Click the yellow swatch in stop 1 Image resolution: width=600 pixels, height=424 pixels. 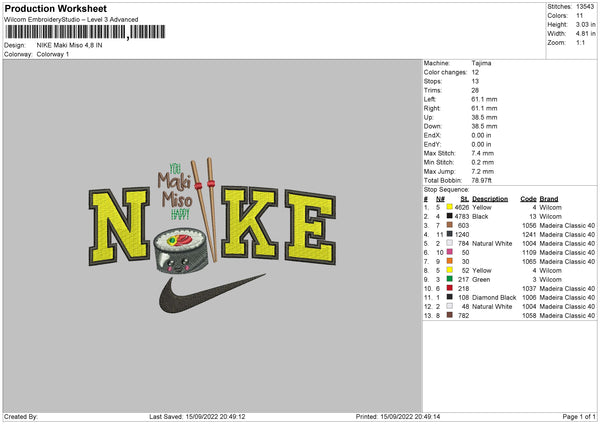[x=450, y=207]
